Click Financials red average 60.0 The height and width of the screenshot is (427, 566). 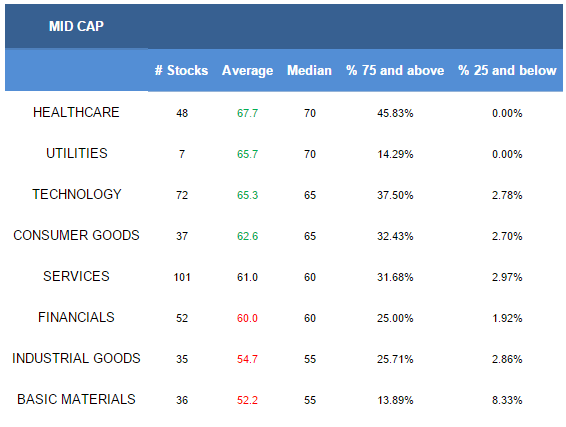247,318
